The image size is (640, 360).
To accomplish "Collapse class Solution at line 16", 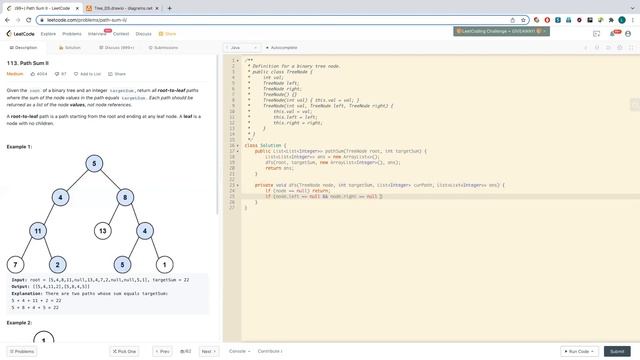I will point(238,145).
